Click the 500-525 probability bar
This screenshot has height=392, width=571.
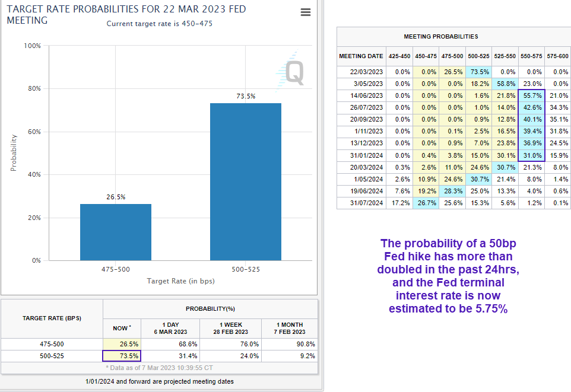246,182
